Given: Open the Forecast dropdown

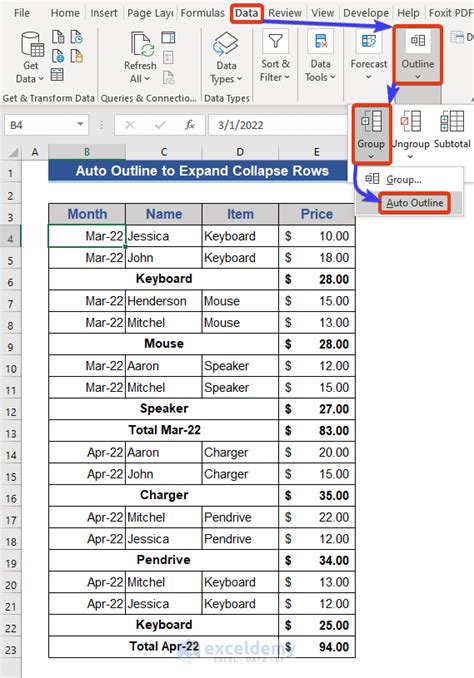Looking at the screenshot, I should (368, 57).
